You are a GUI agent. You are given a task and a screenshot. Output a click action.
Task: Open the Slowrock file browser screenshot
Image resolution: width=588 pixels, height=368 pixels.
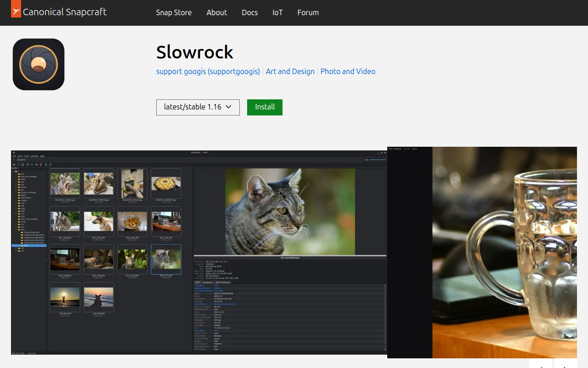pos(199,253)
